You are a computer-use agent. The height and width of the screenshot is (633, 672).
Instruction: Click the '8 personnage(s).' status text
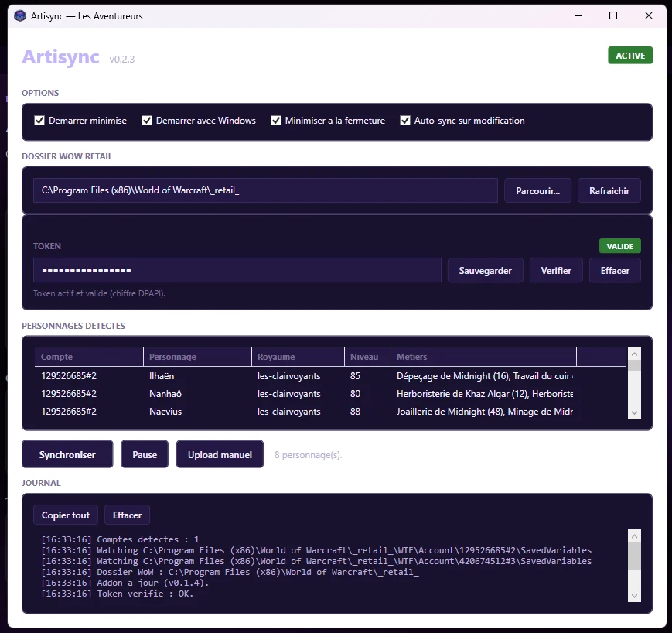[x=308, y=455]
